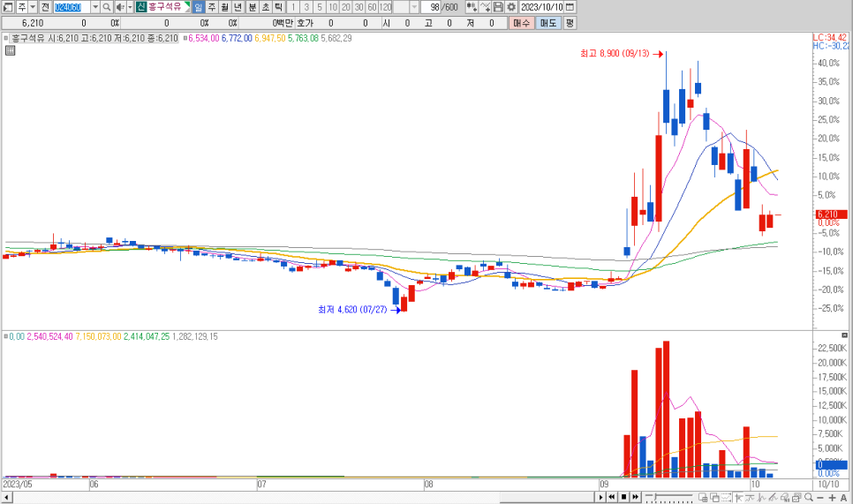This screenshot has height=504, width=853.
Task: Select the yearly '년' chart period
Action: tap(238, 7)
